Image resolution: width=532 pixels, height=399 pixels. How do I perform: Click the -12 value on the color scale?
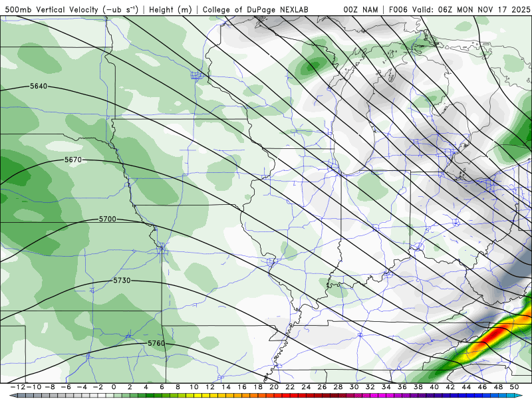tap(18, 387)
